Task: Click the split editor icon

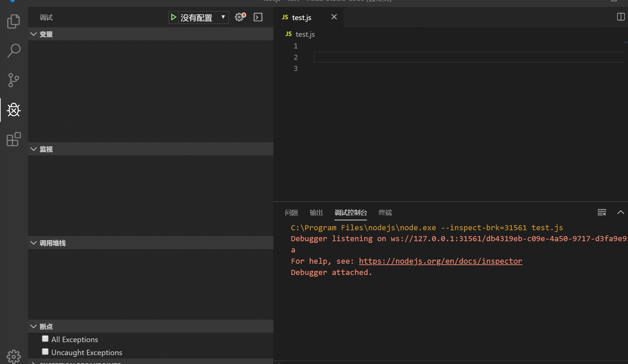Action: 620,17
